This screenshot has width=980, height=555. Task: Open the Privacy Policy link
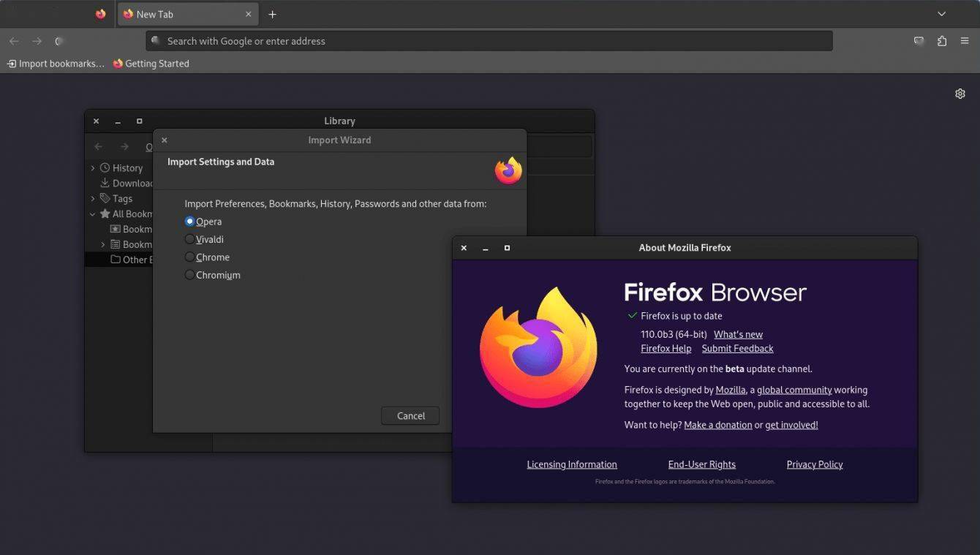[x=815, y=464]
